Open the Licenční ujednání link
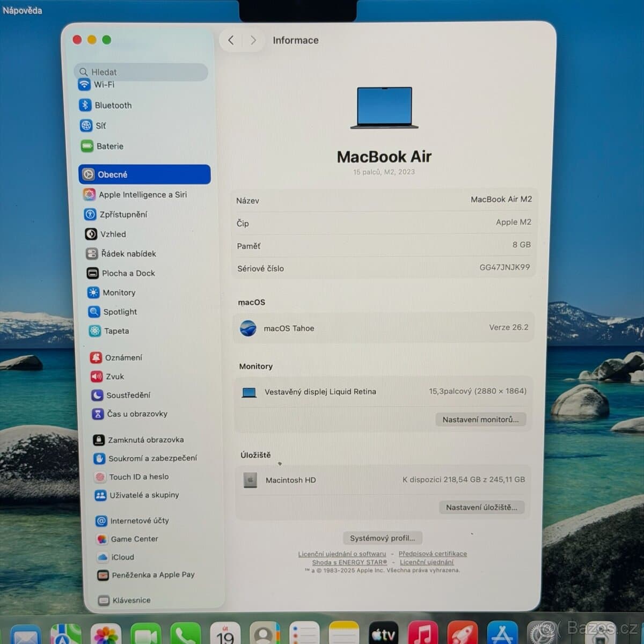 coord(427,562)
